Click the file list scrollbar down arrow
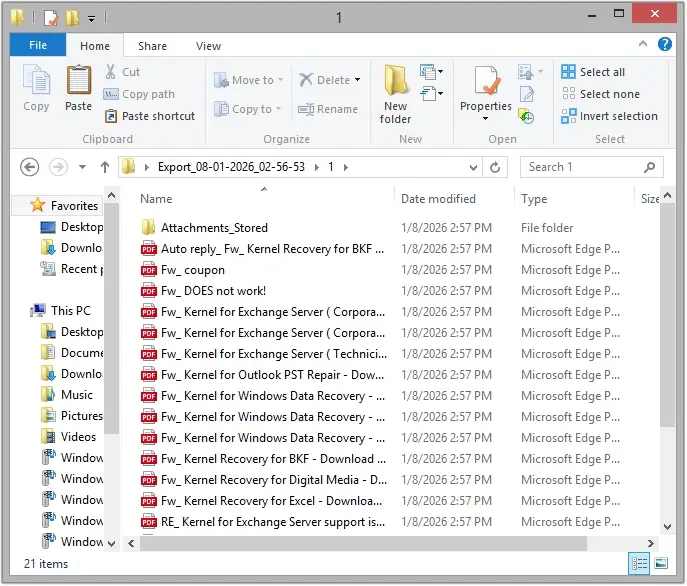 point(667,527)
